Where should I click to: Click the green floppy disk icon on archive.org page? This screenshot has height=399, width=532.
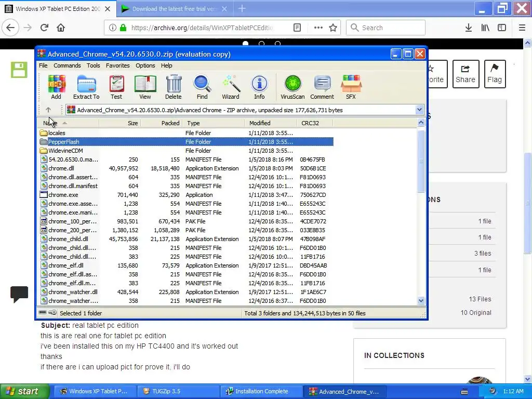(x=19, y=70)
